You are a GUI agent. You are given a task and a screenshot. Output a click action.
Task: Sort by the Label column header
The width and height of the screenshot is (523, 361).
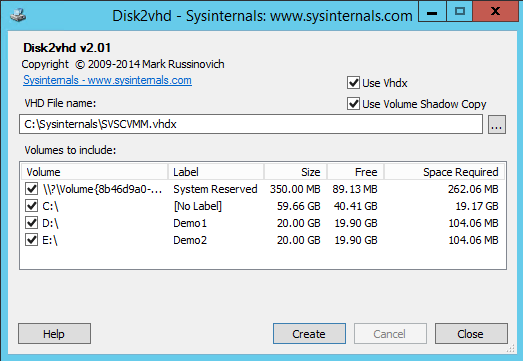point(216,172)
